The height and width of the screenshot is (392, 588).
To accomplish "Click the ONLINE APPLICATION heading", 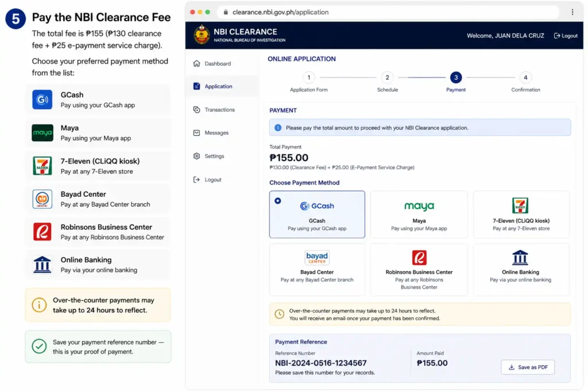I will [x=301, y=59].
